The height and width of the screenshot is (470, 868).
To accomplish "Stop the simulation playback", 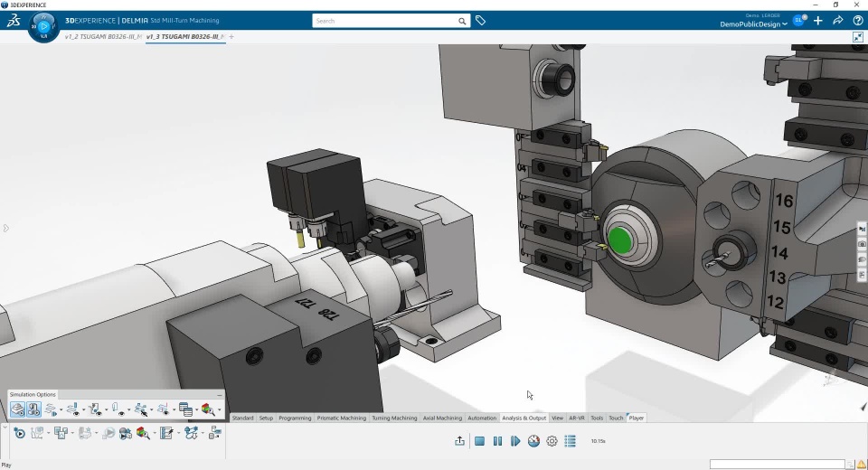I will 479,441.
